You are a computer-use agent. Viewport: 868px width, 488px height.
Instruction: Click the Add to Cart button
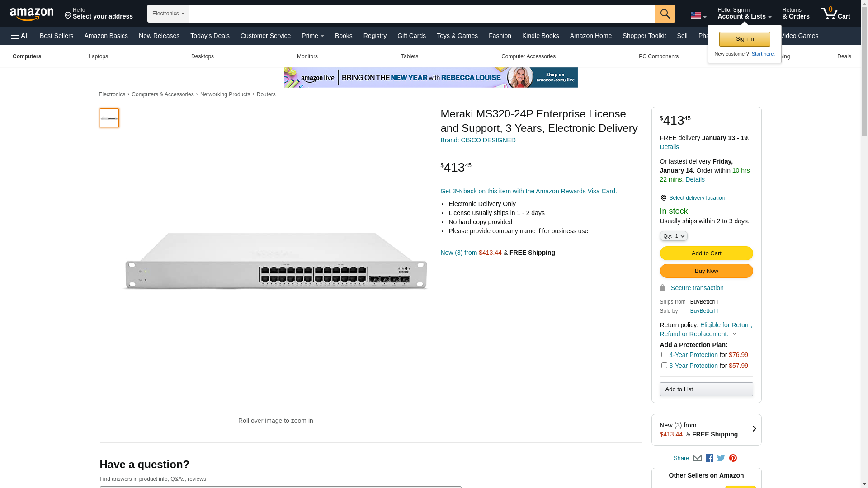[706, 253]
